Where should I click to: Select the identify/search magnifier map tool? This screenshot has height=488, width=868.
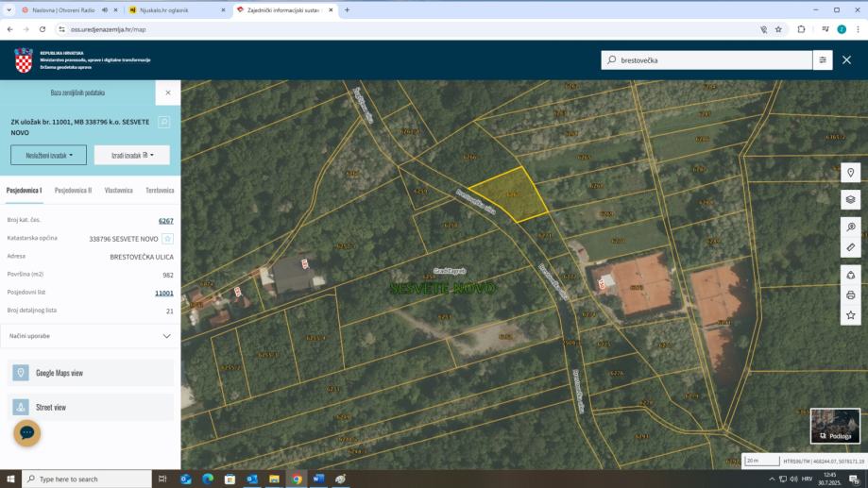[850, 227]
